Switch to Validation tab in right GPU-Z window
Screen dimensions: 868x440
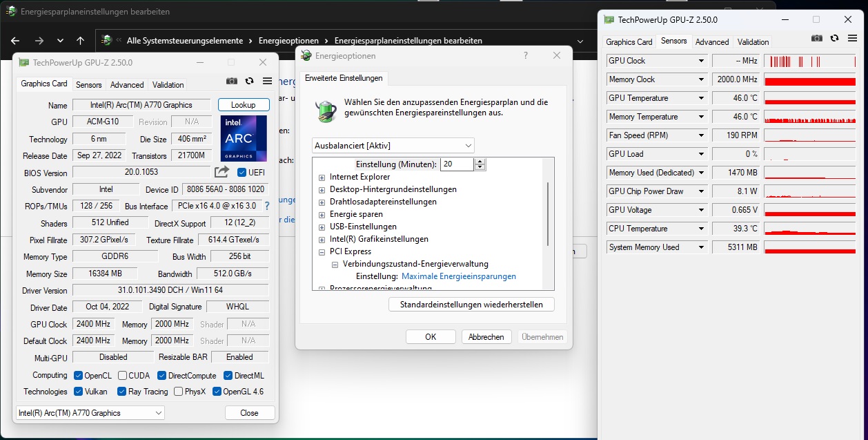point(753,42)
